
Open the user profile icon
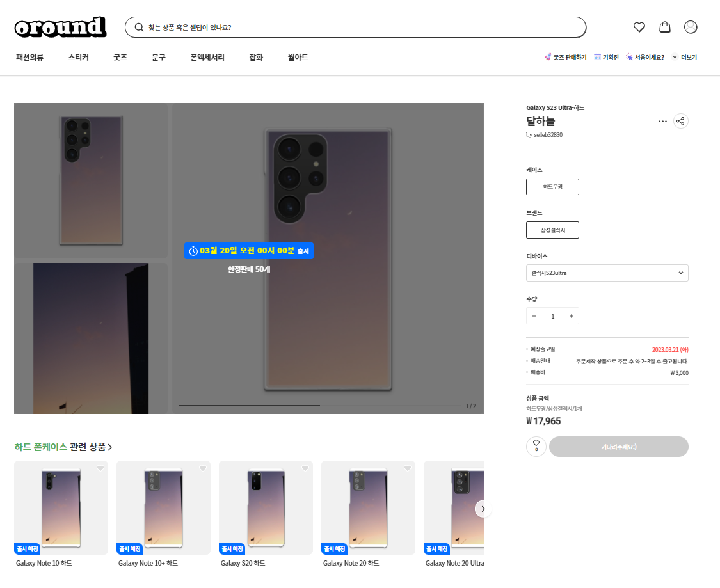[x=690, y=27]
